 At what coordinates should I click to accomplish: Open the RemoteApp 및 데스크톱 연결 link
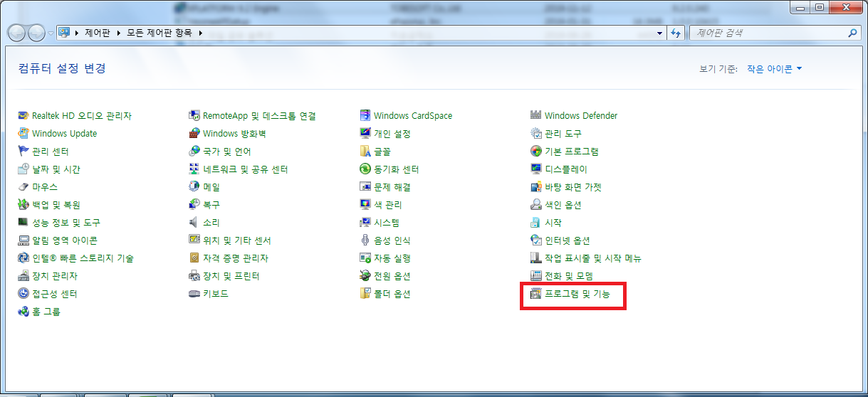click(x=259, y=115)
